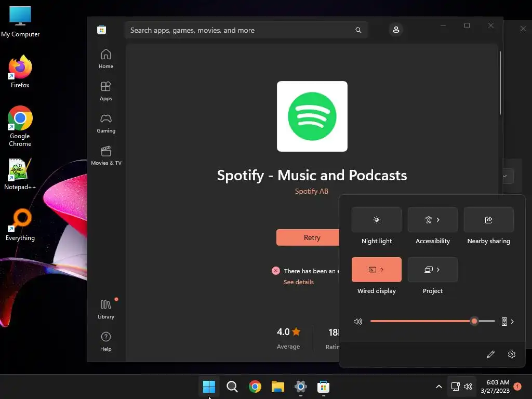Open Accessibility quick settings tile

coord(433,220)
